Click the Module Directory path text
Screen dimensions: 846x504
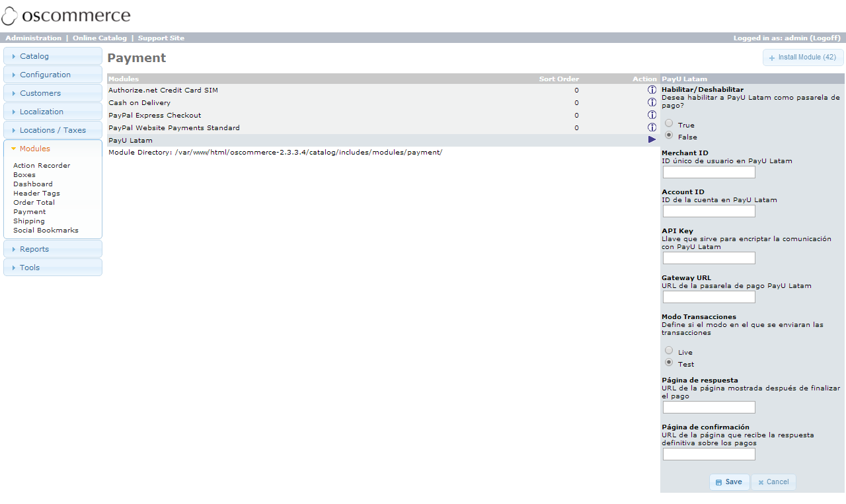pyautogui.click(x=275, y=153)
